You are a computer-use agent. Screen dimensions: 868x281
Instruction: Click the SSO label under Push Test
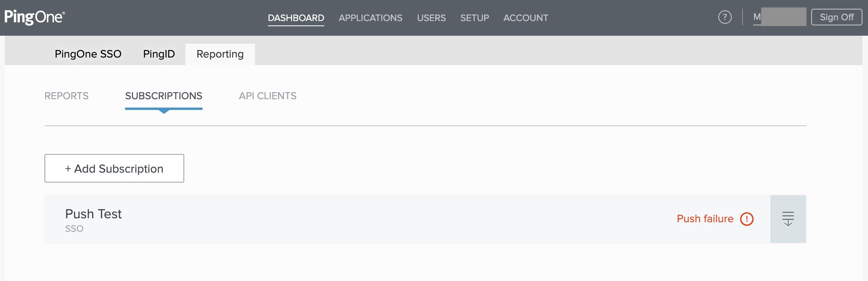(x=74, y=229)
